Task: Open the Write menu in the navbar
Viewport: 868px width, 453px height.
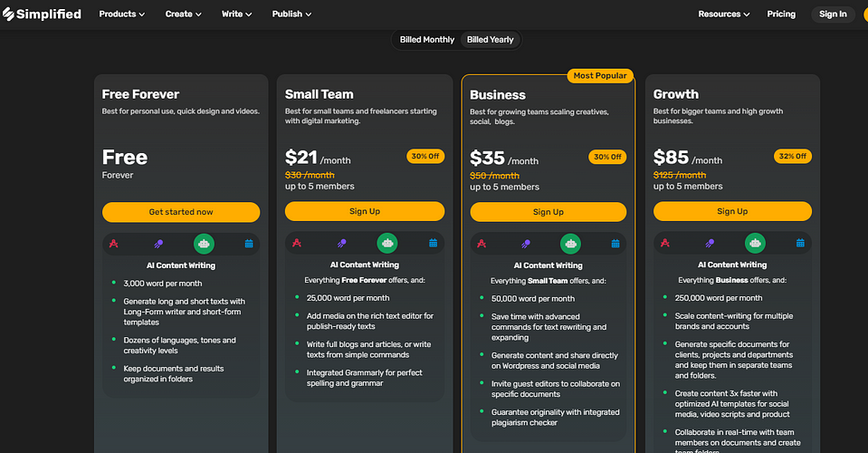Action: (237, 14)
